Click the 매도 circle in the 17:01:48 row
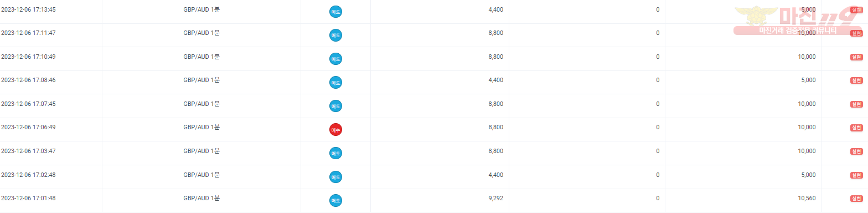Viewport: 868px width, 213px height. (x=335, y=200)
